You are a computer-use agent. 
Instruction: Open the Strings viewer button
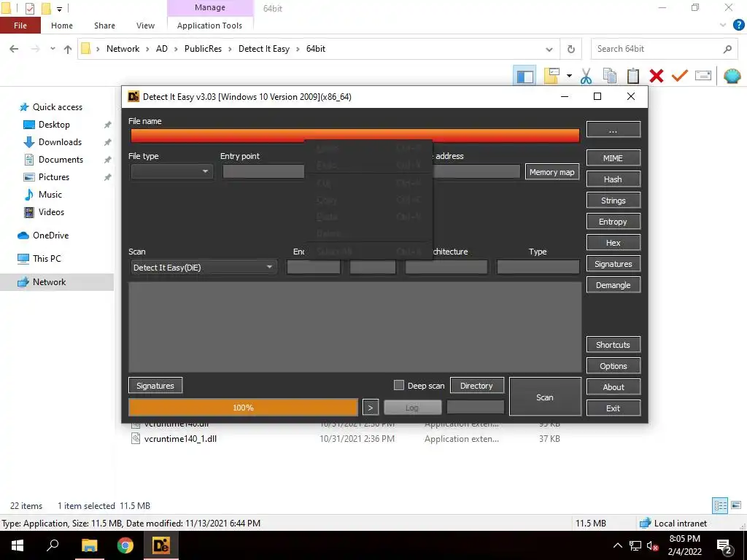coord(613,201)
